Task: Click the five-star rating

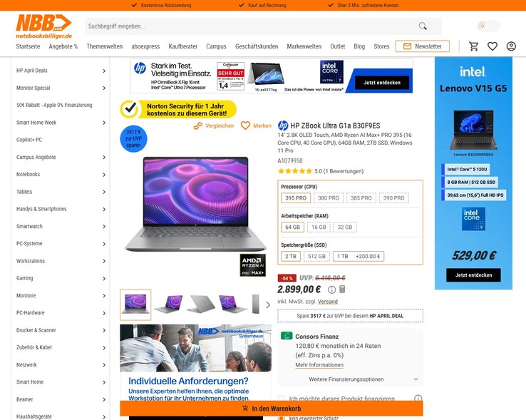Action: pos(295,171)
